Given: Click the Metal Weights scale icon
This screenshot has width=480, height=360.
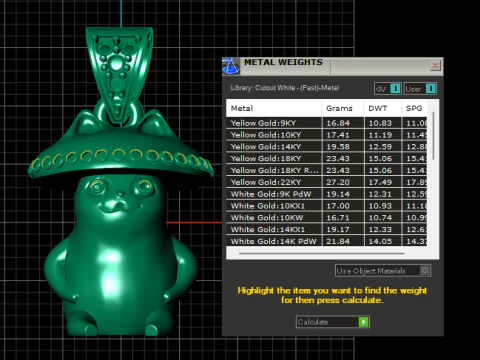Looking at the screenshot, I should coord(231,66).
